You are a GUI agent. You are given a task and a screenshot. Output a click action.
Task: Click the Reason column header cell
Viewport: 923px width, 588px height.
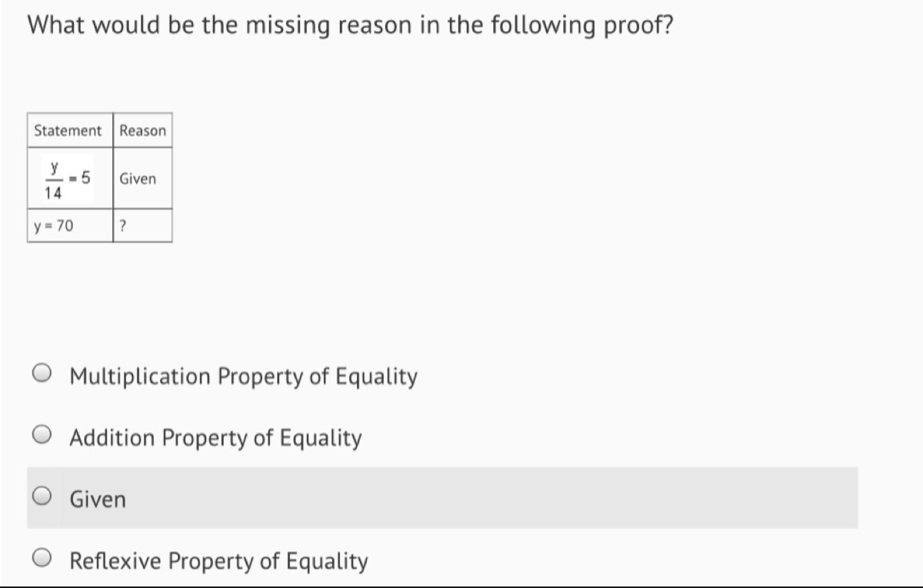tap(142, 131)
